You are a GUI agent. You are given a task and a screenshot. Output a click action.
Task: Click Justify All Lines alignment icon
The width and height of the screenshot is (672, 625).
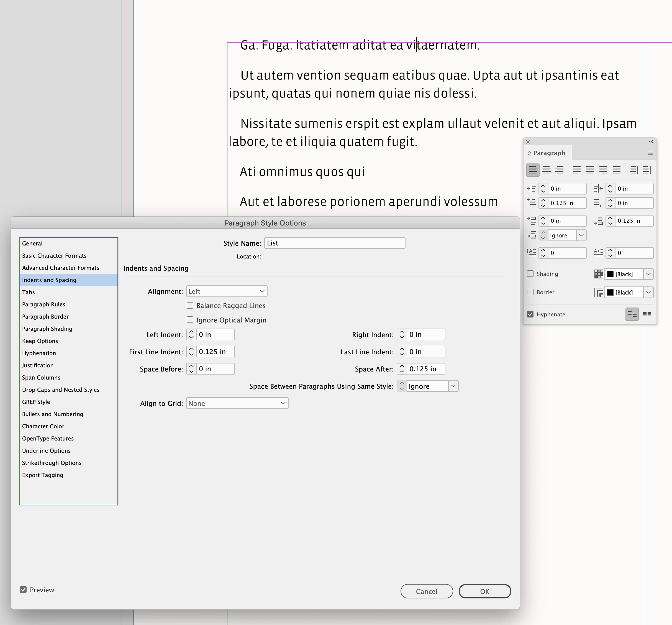pyautogui.click(x=617, y=170)
